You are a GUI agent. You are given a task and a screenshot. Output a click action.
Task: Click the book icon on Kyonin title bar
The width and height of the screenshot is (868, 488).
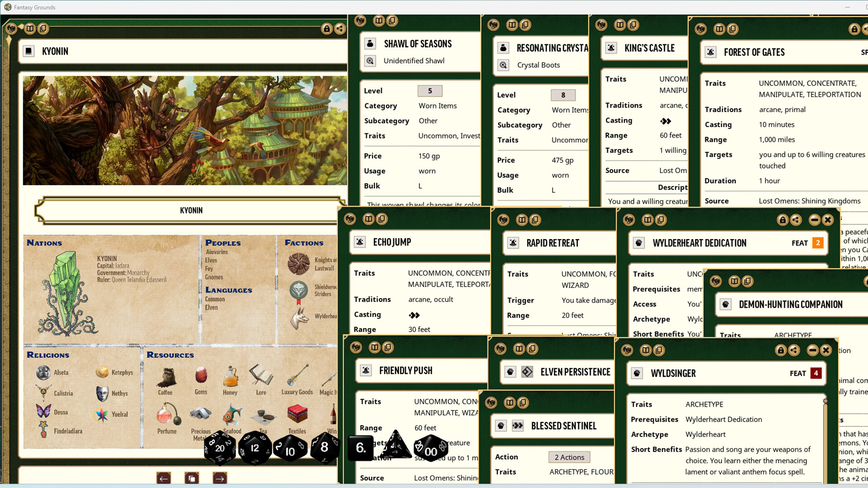[30, 28]
